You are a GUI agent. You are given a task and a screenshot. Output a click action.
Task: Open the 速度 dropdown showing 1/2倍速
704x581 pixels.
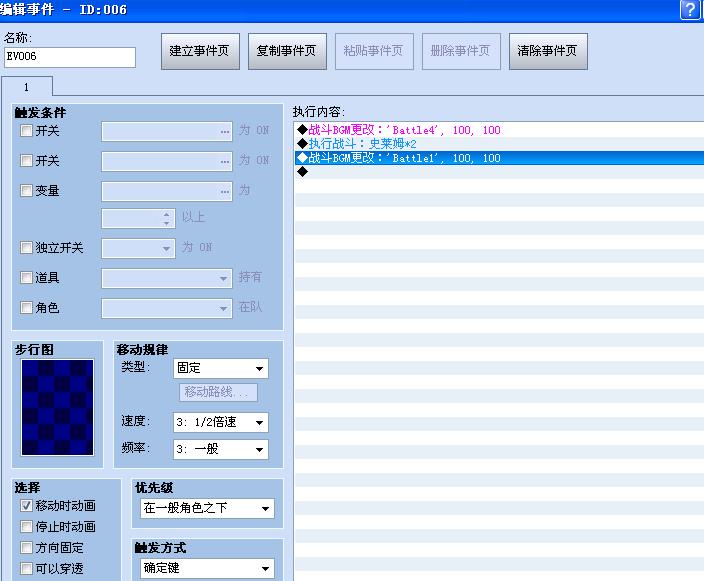pyautogui.click(x=221, y=423)
